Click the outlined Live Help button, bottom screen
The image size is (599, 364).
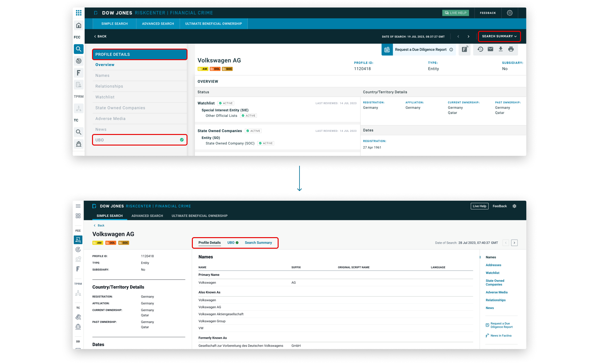[x=479, y=206]
